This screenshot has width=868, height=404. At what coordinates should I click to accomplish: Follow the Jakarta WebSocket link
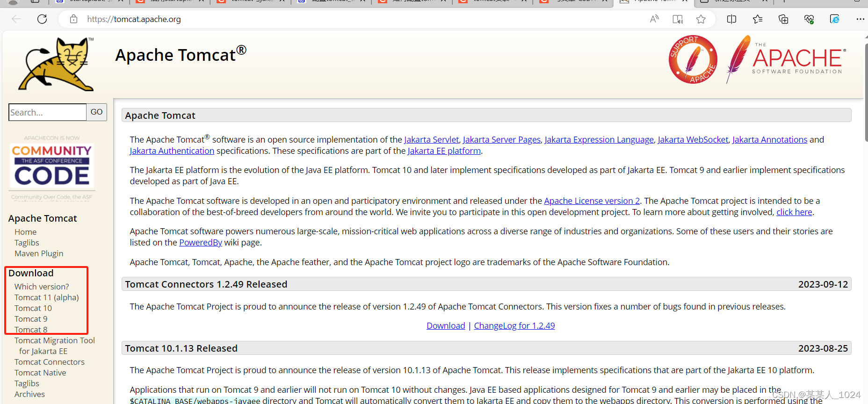coord(693,139)
